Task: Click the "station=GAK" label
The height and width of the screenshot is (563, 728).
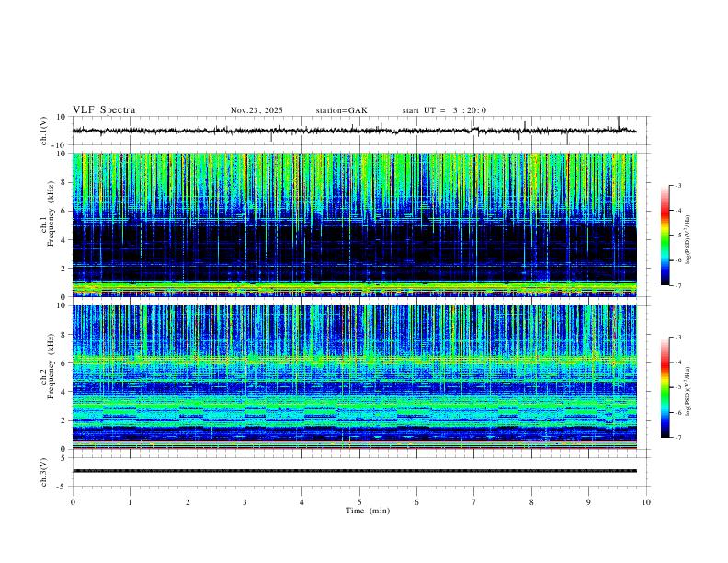Action: click(x=342, y=110)
